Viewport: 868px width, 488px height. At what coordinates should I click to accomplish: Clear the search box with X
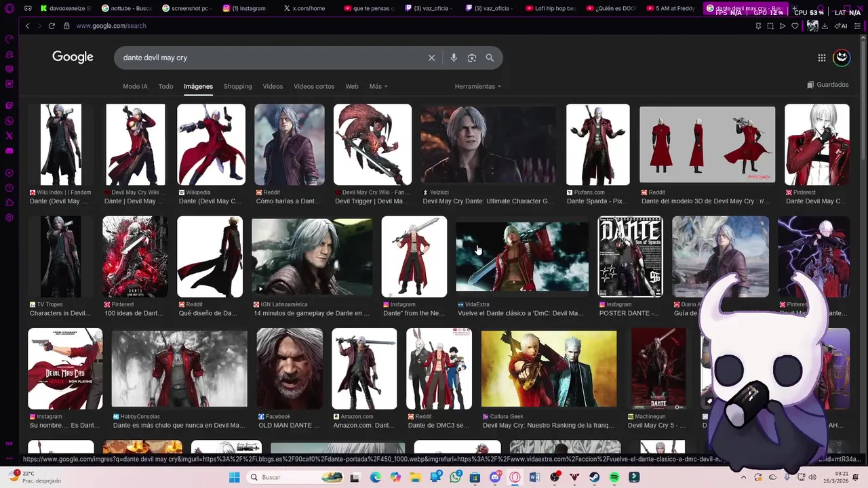tap(431, 58)
